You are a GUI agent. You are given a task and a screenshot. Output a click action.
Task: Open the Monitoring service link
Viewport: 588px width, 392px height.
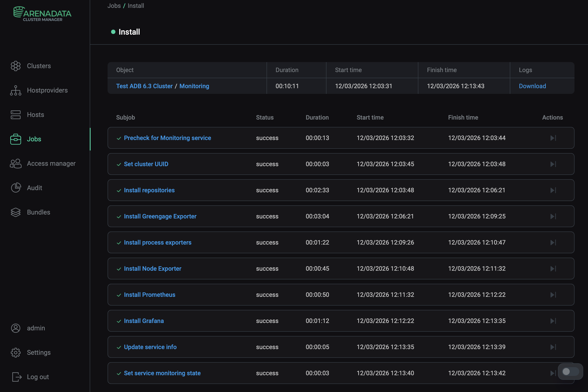point(194,86)
